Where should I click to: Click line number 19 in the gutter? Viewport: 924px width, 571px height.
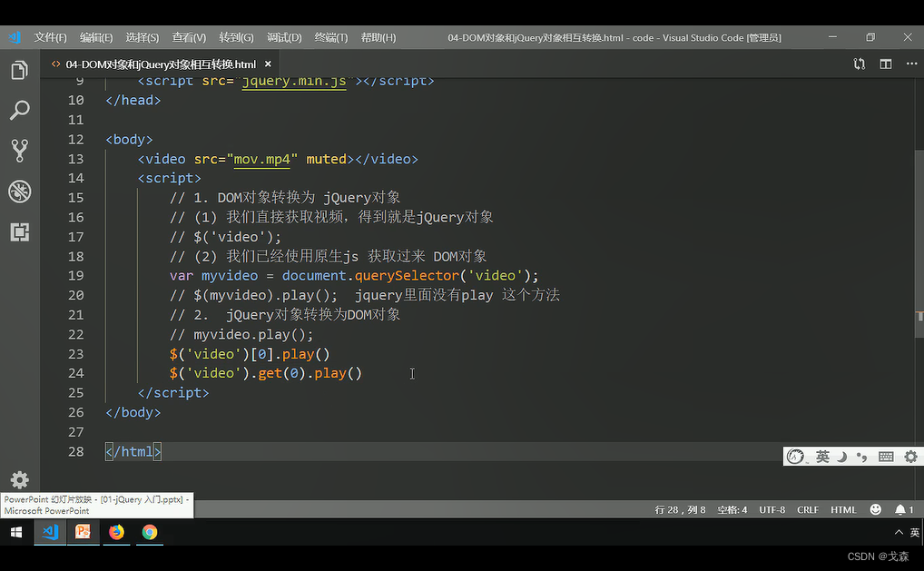point(76,276)
